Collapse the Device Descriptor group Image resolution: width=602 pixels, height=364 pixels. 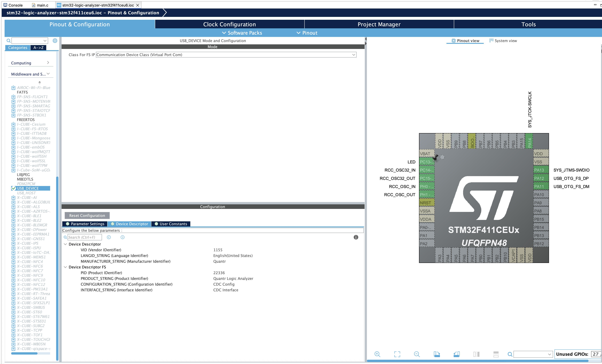tap(65, 244)
